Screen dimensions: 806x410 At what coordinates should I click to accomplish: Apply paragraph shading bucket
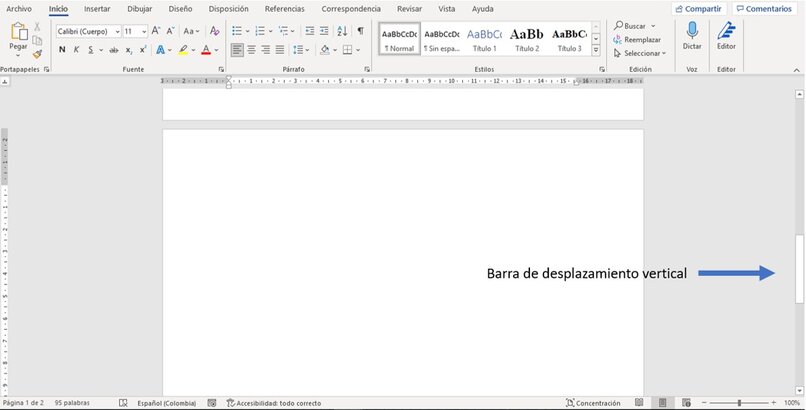click(x=325, y=50)
